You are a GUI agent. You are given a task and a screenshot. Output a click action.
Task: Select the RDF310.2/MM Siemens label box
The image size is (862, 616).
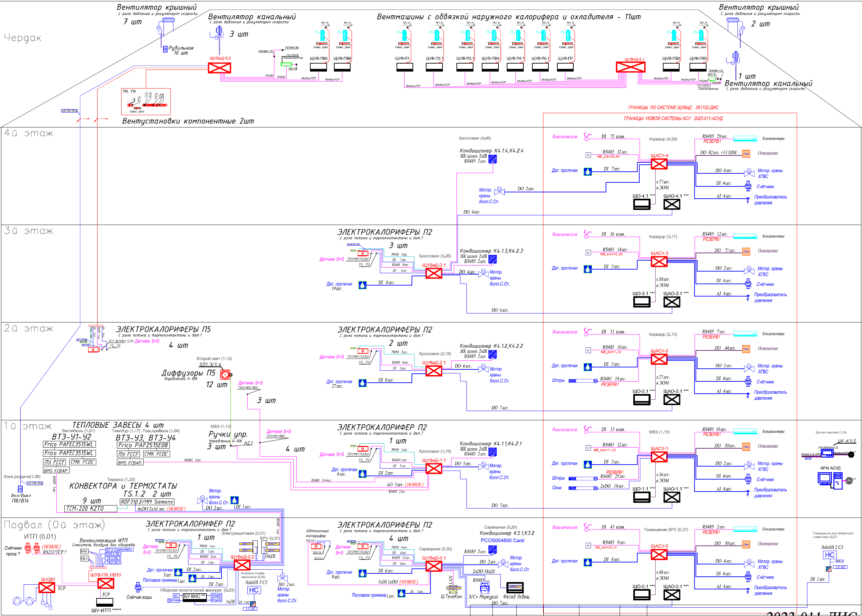click(x=147, y=502)
